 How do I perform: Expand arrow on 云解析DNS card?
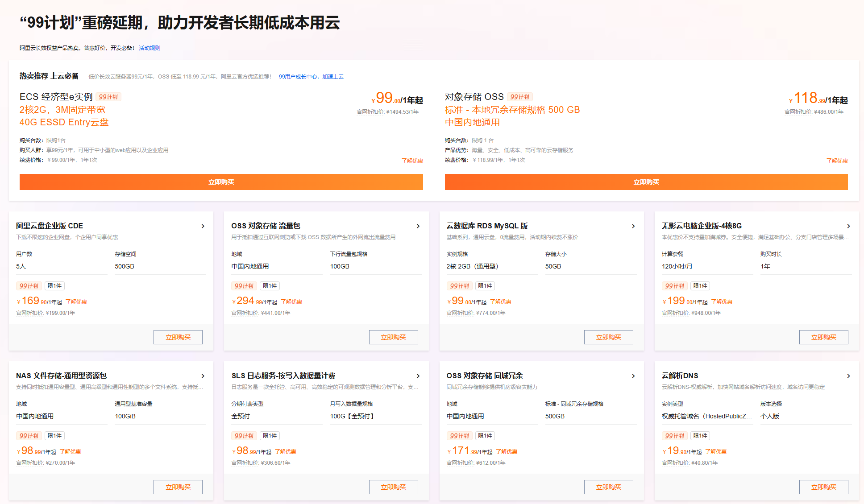click(848, 376)
